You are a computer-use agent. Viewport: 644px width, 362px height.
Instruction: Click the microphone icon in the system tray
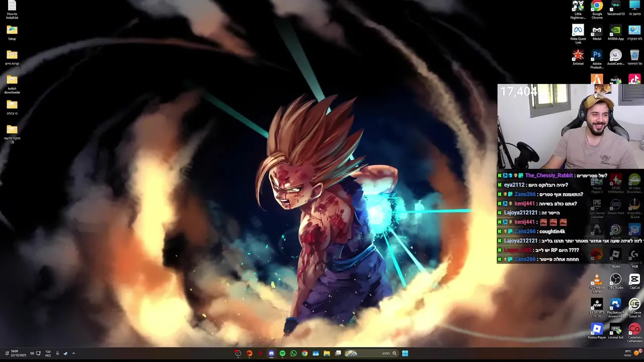click(x=57, y=353)
